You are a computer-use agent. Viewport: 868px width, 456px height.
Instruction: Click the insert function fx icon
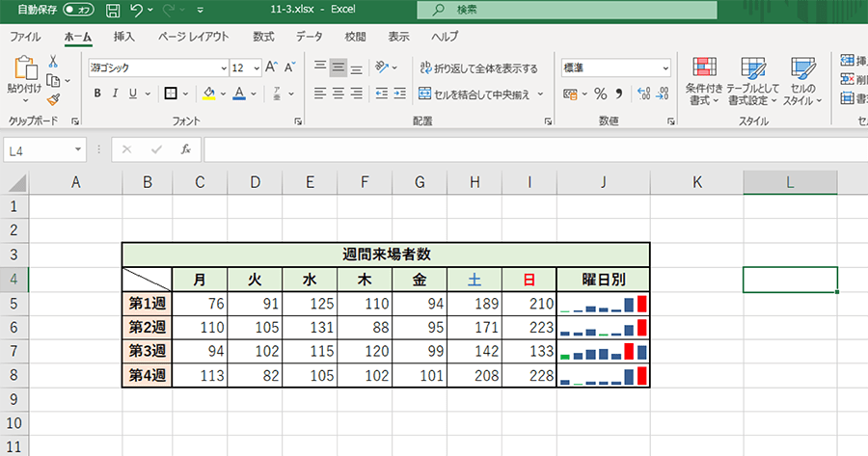point(185,150)
